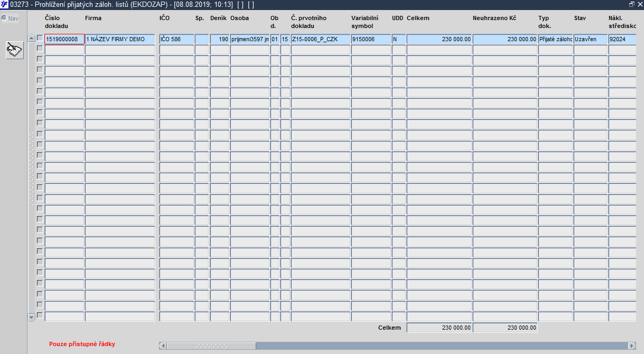
Task: Click the narrow cell with value 15
Action: coord(285,39)
